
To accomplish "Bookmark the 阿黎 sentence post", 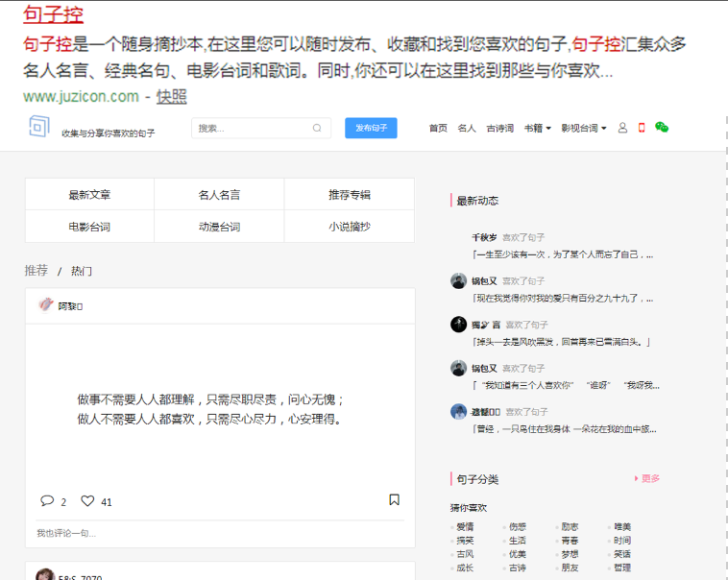I will (x=394, y=499).
